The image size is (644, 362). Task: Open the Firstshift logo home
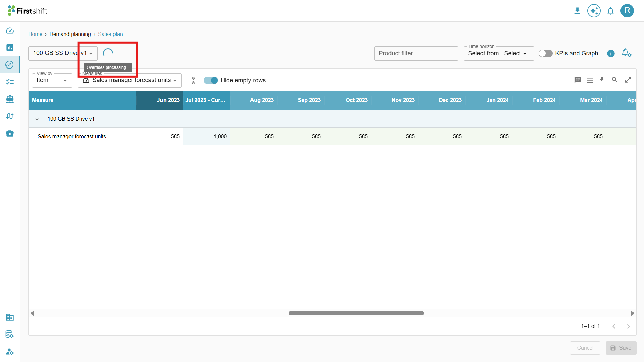[28, 11]
